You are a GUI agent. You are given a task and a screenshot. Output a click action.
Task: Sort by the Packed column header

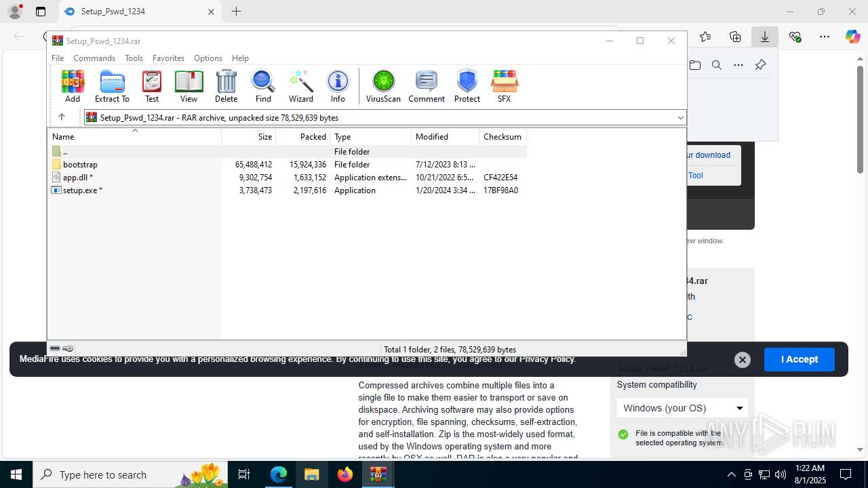click(x=303, y=136)
